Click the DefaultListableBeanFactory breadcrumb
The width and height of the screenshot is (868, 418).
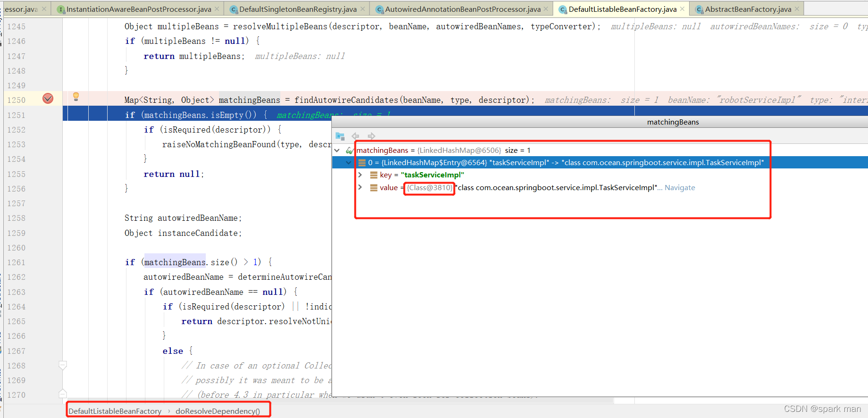pyautogui.click(x=115, y=411)
